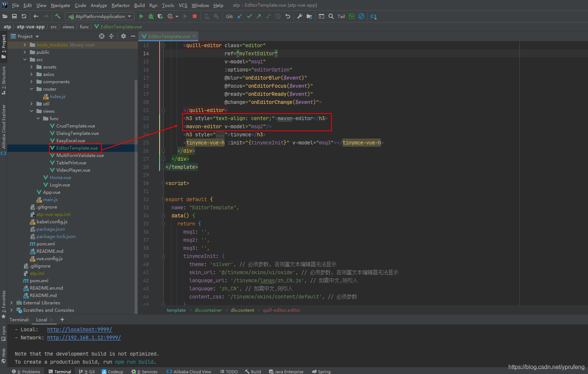Build project with the hammer icon
This screenshot has width=588, height=374.
point(58,16)
